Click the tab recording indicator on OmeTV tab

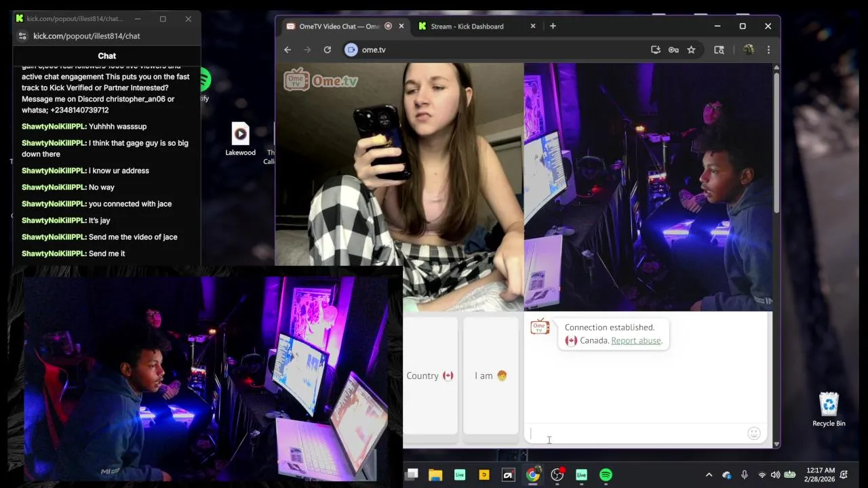click(x=389, y=26)
